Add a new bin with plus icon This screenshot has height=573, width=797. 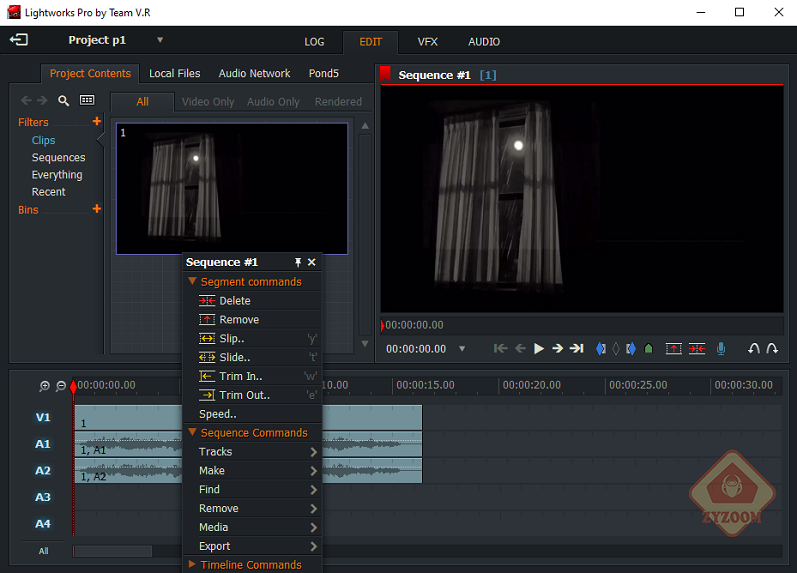(x=97, y=209)
